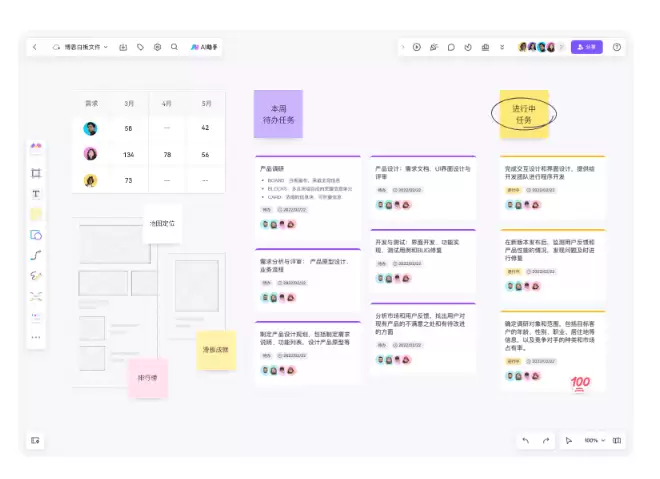Open the minimap icon bottom right
Screen dimensions: 660x479
click(x=617, y=440)
